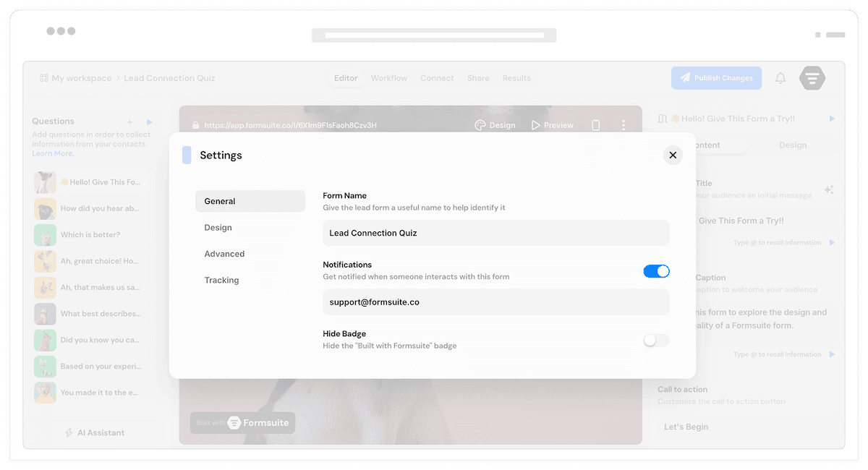
Task: Enable the Hide Badge toggle
Action: (656, 340)
